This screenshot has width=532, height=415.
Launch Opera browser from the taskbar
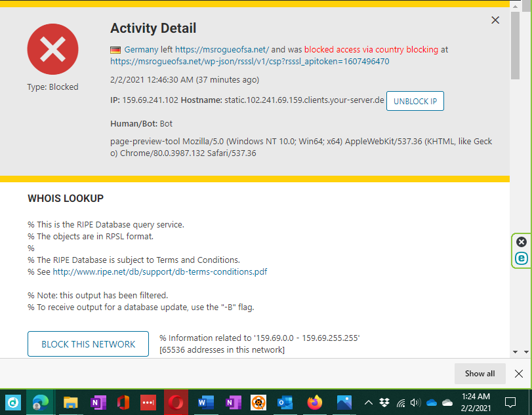click(x=176, y=403)
